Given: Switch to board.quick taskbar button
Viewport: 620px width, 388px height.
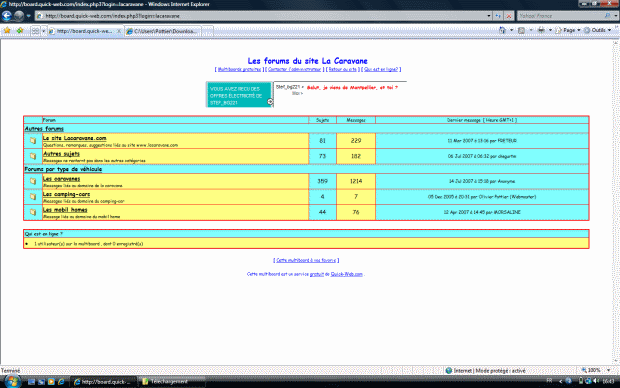Looking at the screenshot, I should [103, 382].
